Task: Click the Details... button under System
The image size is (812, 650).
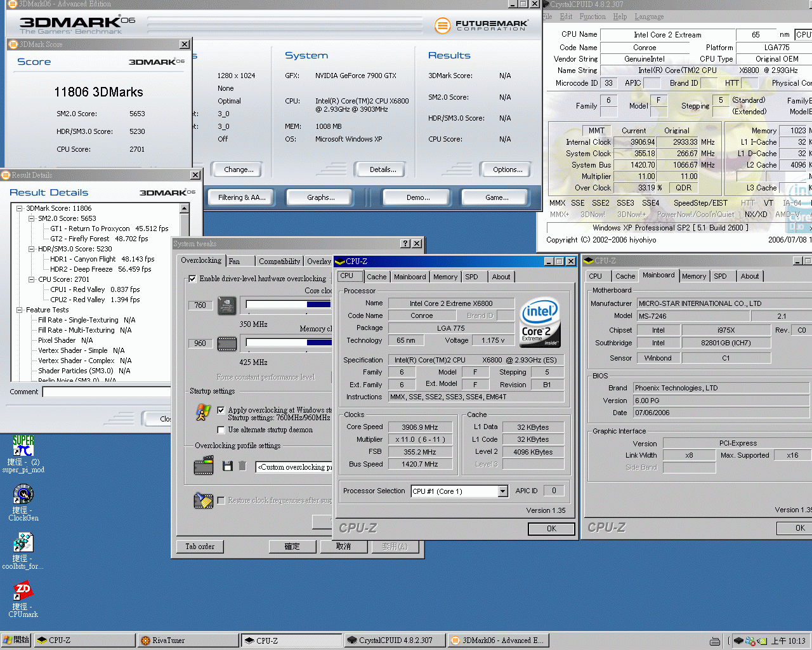Action: click(383, 169)
